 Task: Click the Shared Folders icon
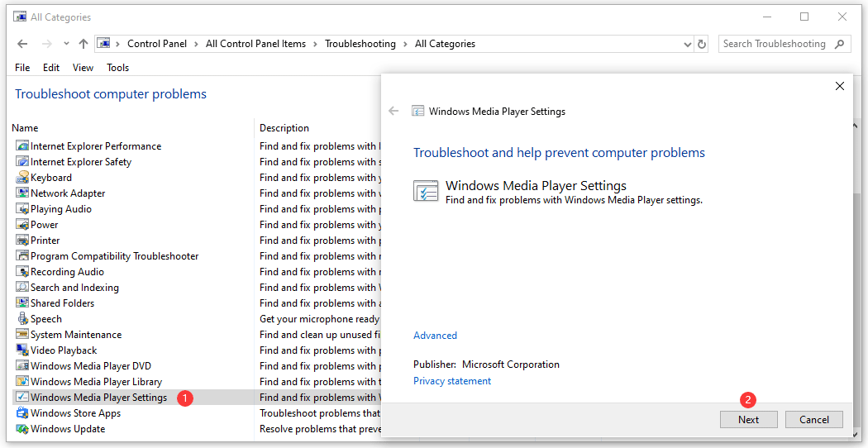22,303
